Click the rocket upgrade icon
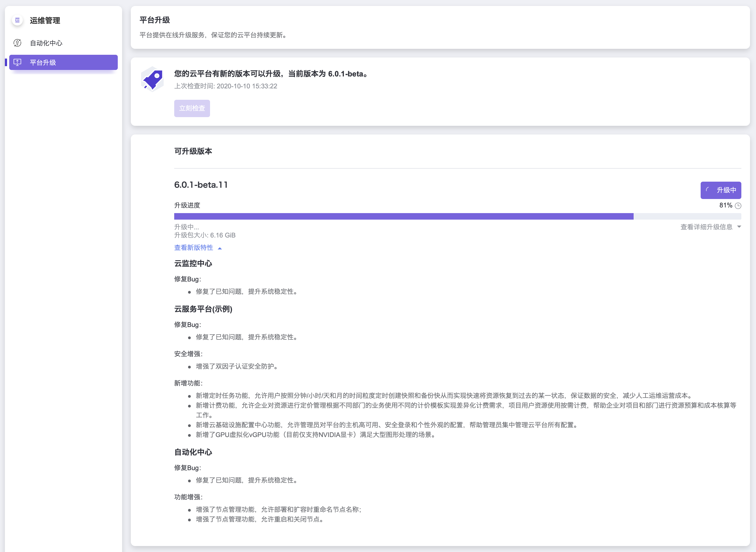Image resolution: width=756 pixels, height=552 pixels. [153, 79]
